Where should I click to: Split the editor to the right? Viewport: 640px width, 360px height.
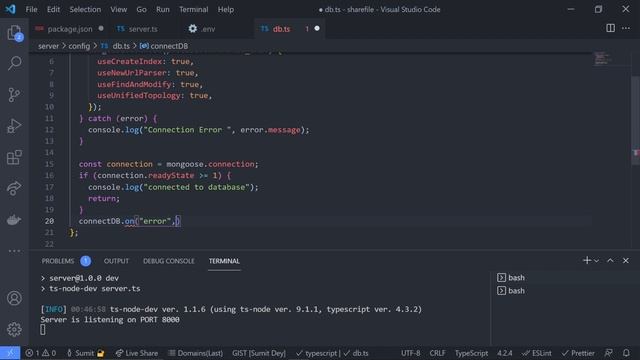610,28
